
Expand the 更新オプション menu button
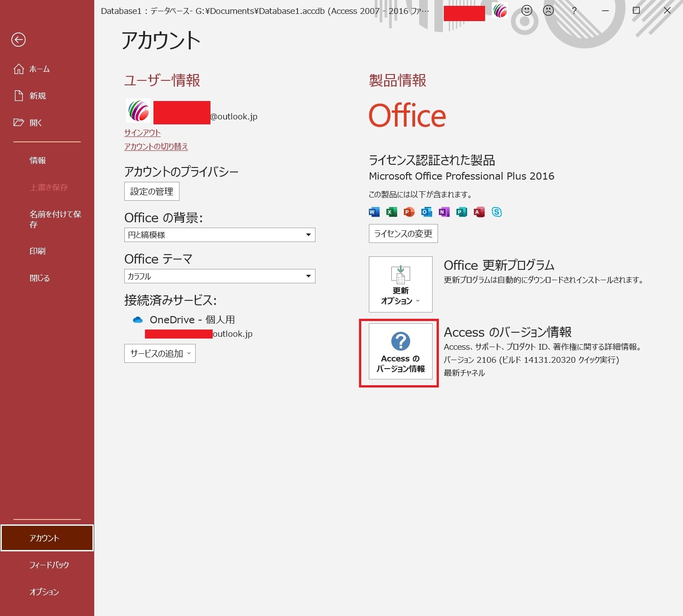pos(400,284)
